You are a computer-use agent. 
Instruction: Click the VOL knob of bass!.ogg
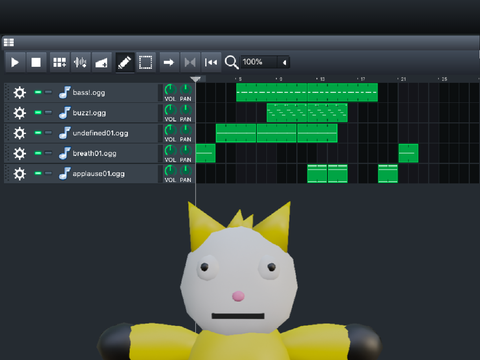[170, 90]
